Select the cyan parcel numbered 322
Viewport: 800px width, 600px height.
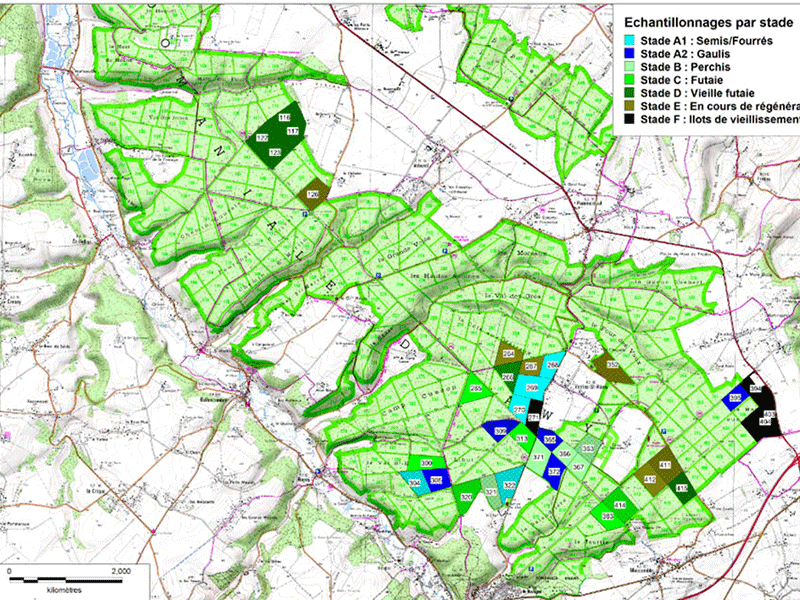point(509,486)
